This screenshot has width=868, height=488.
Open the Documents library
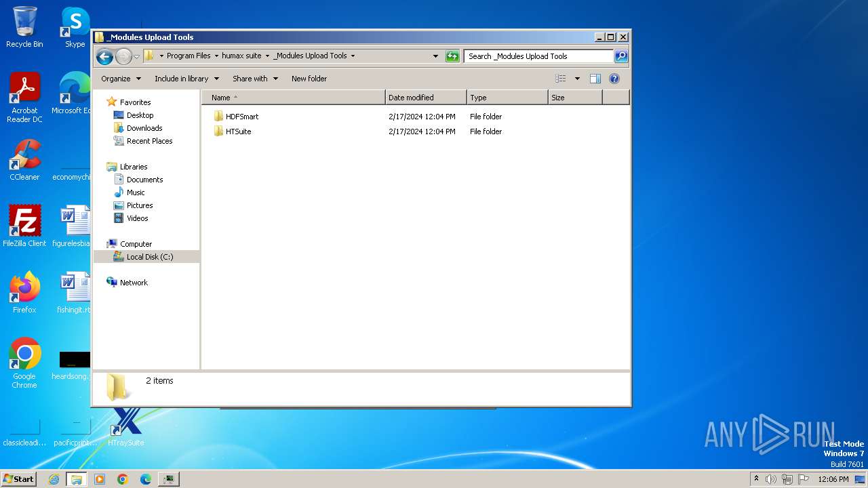(x=144, y=180)
